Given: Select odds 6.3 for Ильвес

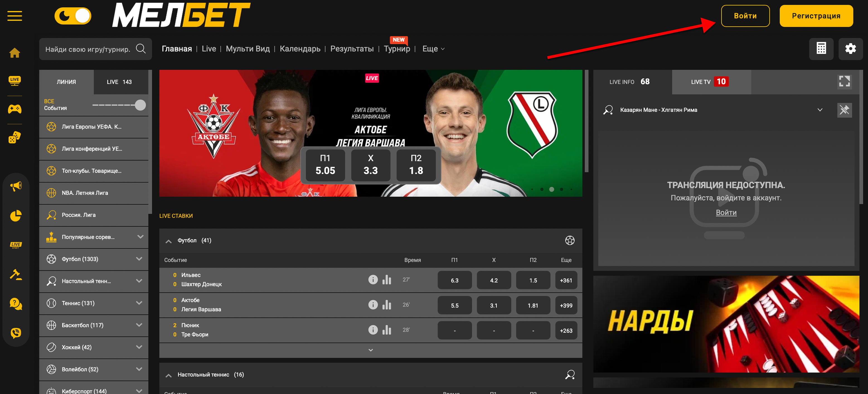Looking at the screenshot, I should (455, 280).
